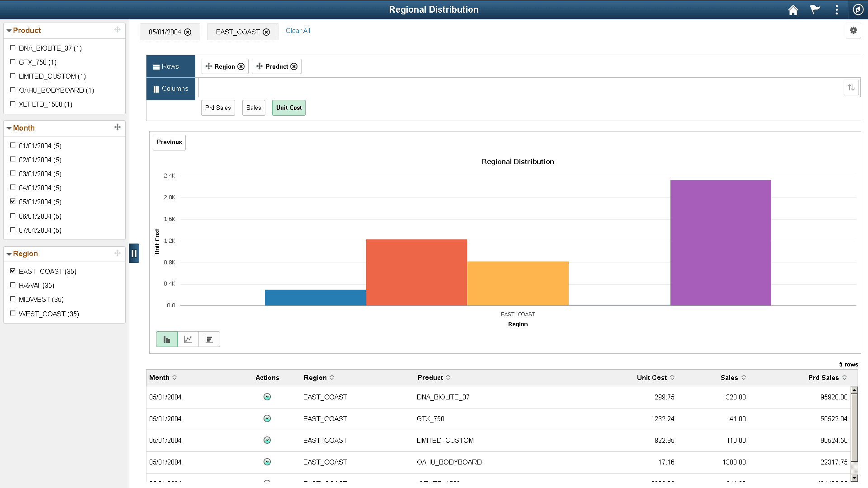Collapse the left filter sidebar

(134, 253)
